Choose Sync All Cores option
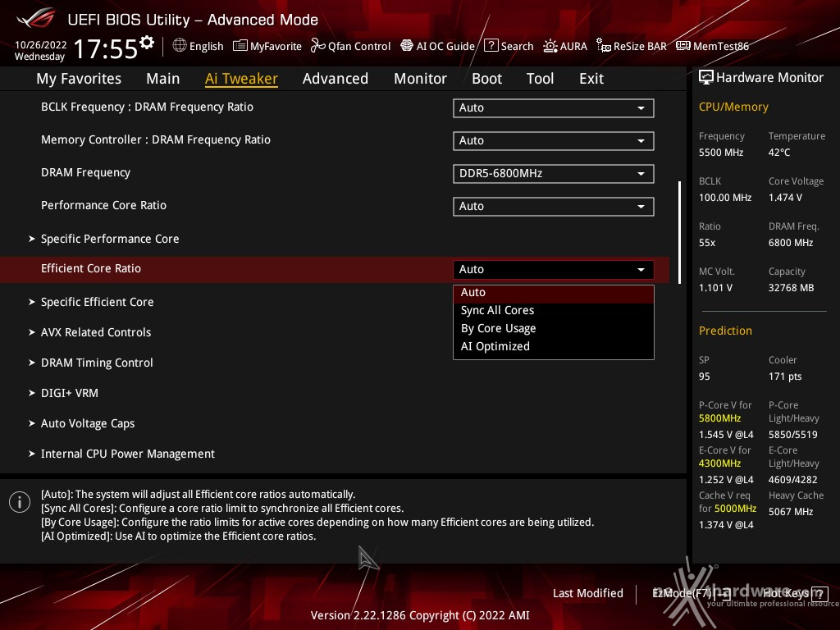The width and height of the screenshot is (840, 630). point(554,310)
